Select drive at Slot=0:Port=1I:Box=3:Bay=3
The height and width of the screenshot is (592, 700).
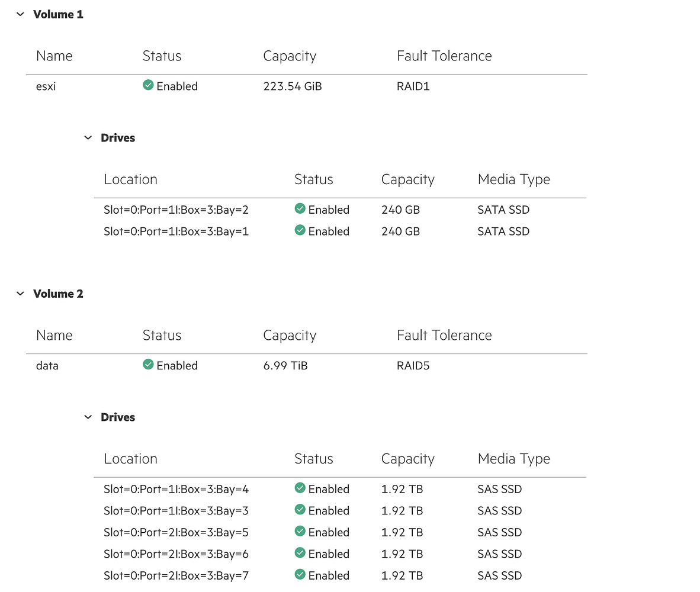176,510
